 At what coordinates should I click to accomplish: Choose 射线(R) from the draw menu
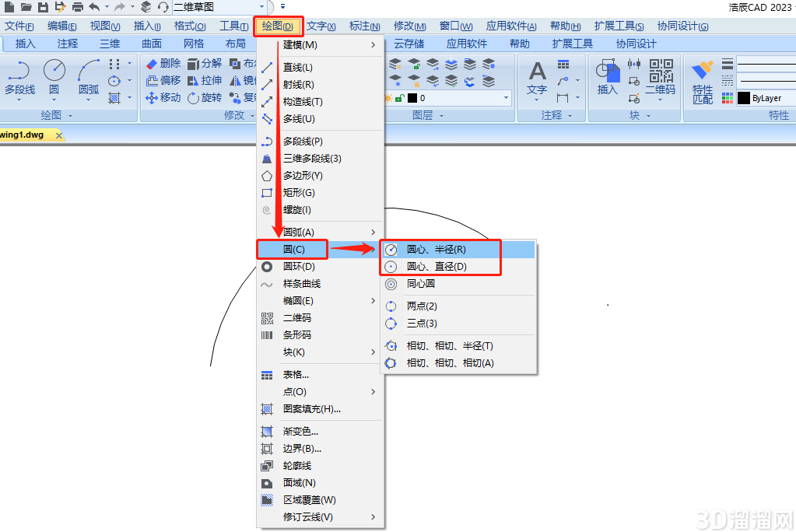[320, 84]
